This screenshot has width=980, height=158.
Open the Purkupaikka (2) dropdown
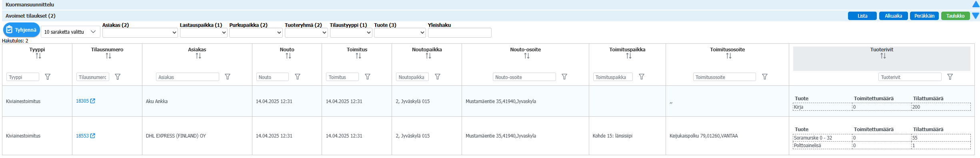pyautogui.click(x=256, y=32)
